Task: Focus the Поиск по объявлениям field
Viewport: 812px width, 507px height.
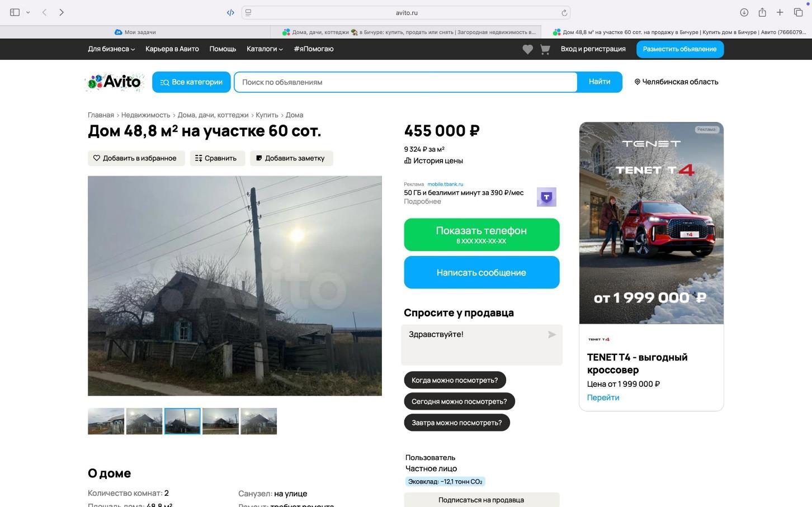Action: pos(405,82)
